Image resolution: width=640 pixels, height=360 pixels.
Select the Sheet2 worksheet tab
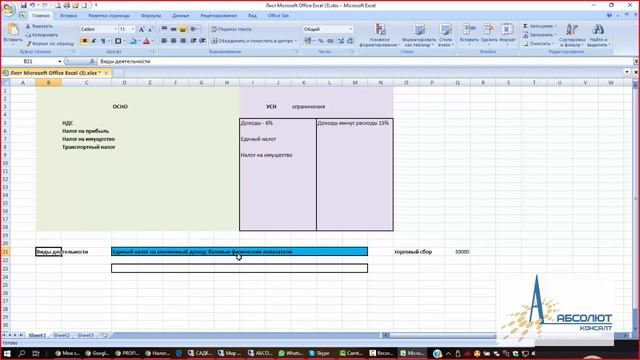[x=62, y=335]
